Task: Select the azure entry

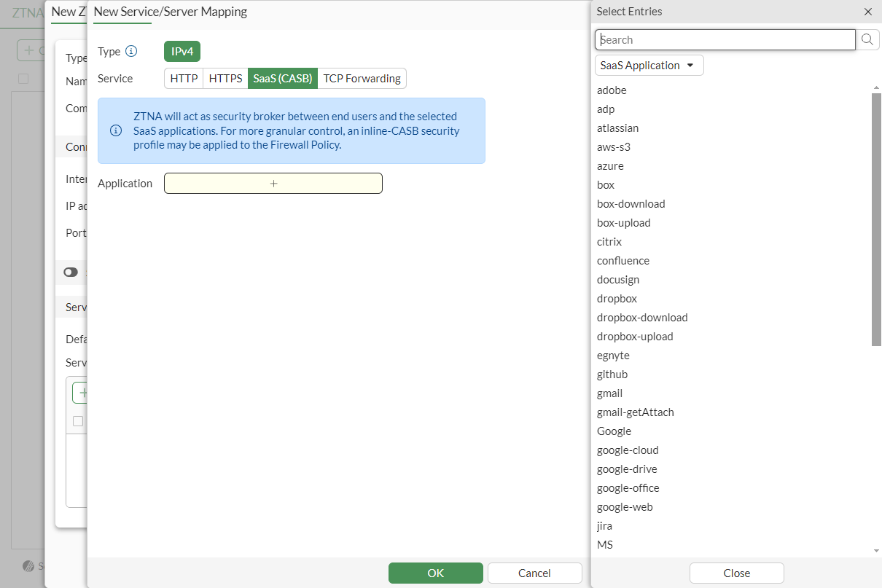Action: coord(610,166)
